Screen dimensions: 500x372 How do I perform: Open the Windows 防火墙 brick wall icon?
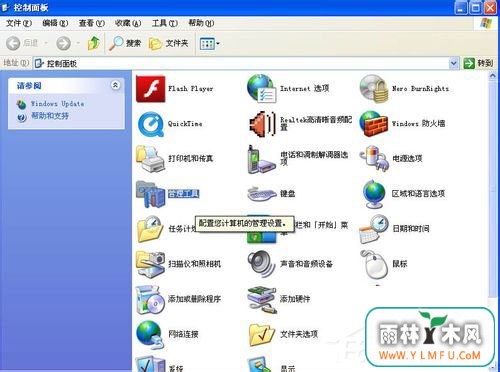(x=374, y=124)
